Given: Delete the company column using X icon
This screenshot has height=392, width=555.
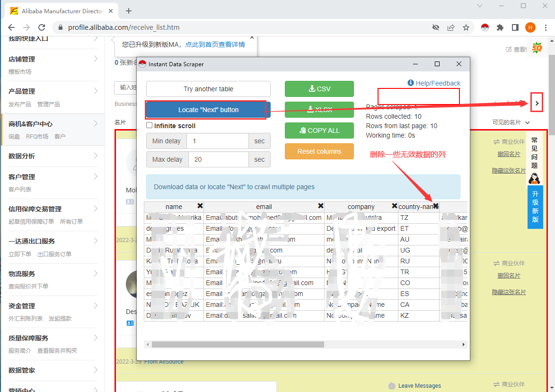Looking at the screenshot, I should tap(394, 206).
